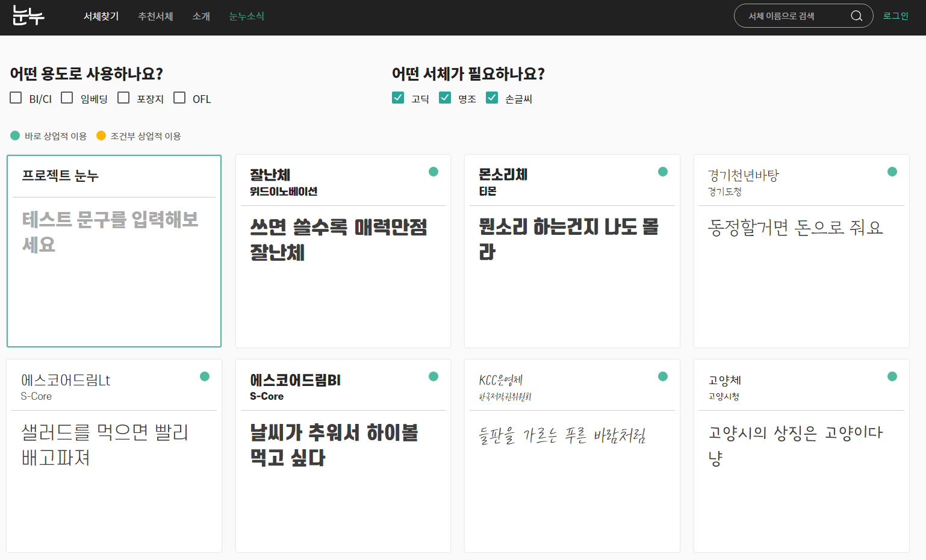Click S-Core under 에스코어드림Lt

[x=36, y=396]
